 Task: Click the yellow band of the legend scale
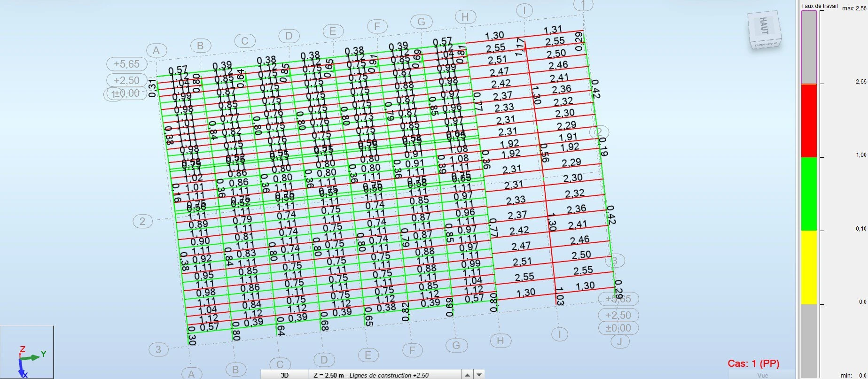click(x=809, y=267)
